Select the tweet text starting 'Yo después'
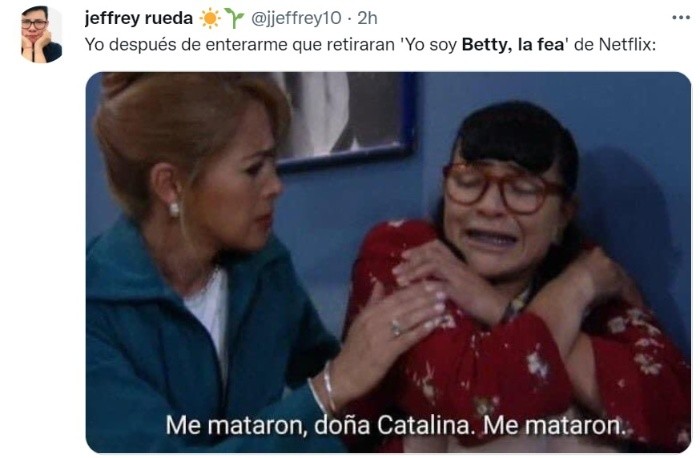The image size is (700, 458). click(x=370, y=45)
